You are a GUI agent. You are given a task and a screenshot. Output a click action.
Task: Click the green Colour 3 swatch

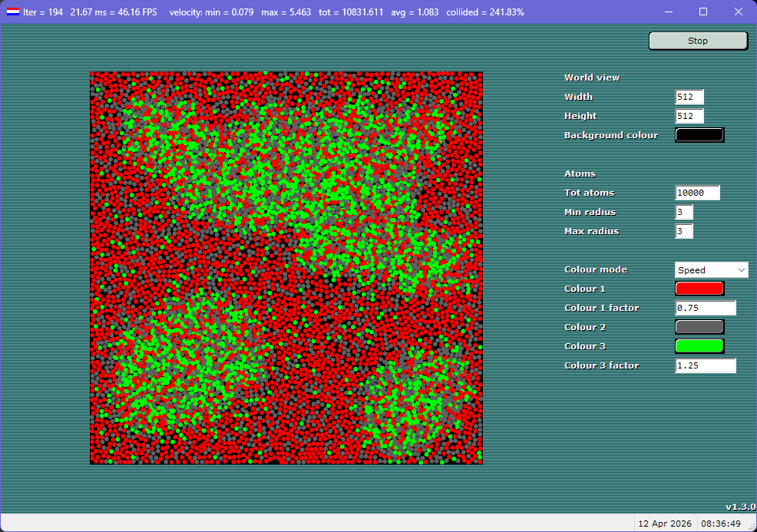click(x=699, y=345)
